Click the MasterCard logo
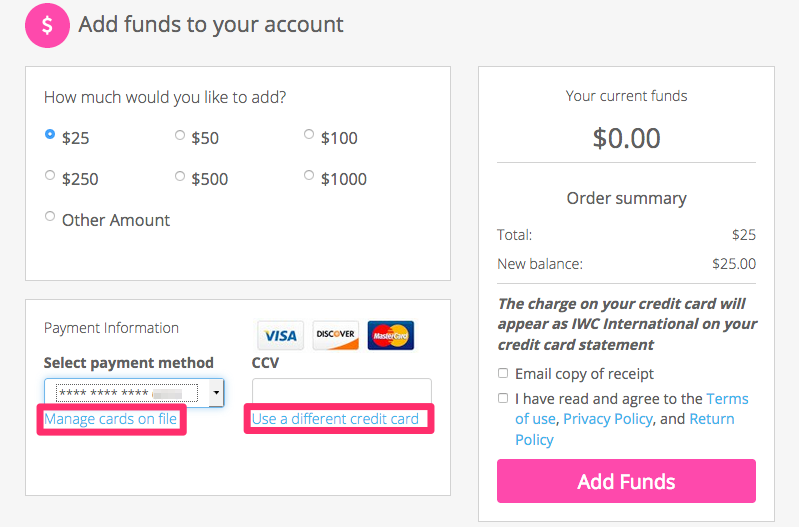Viewport: 799px width, 527px height. point(391,335)
